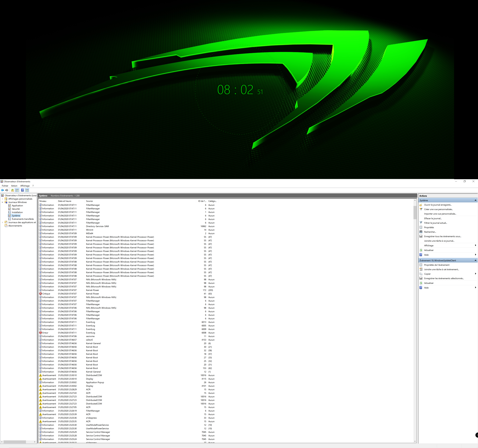
Task: Expand Journaux des applications et services node
Action: point(2,222)
